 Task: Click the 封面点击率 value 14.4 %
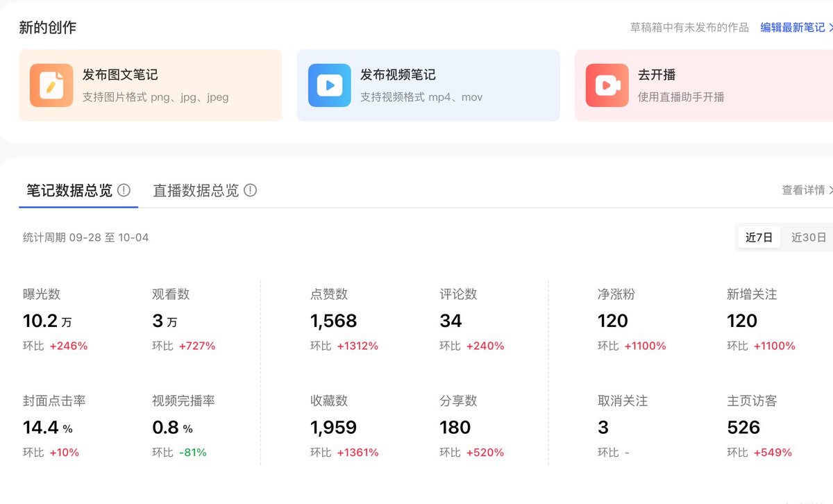click(x=47, y=428)
